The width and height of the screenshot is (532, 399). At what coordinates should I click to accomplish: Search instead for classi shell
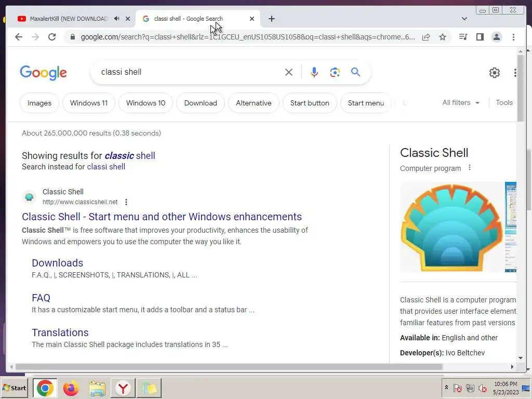[x=106, y=167]
